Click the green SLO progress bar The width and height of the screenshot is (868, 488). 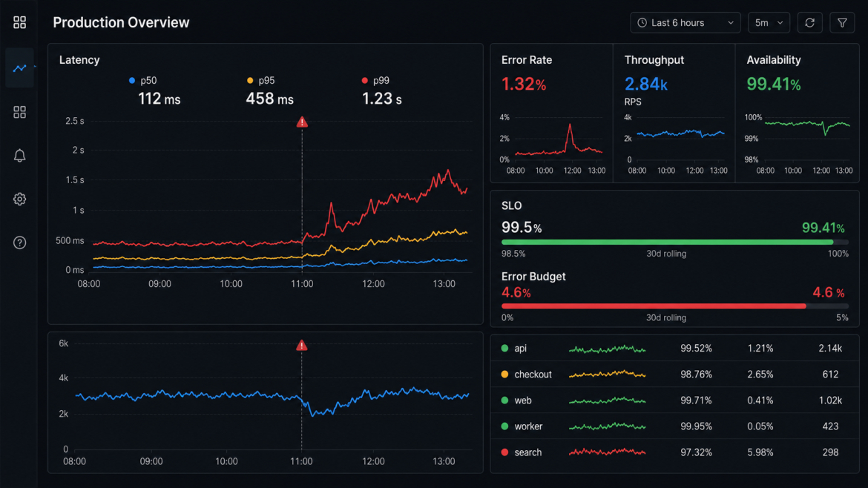pos(675,242)
